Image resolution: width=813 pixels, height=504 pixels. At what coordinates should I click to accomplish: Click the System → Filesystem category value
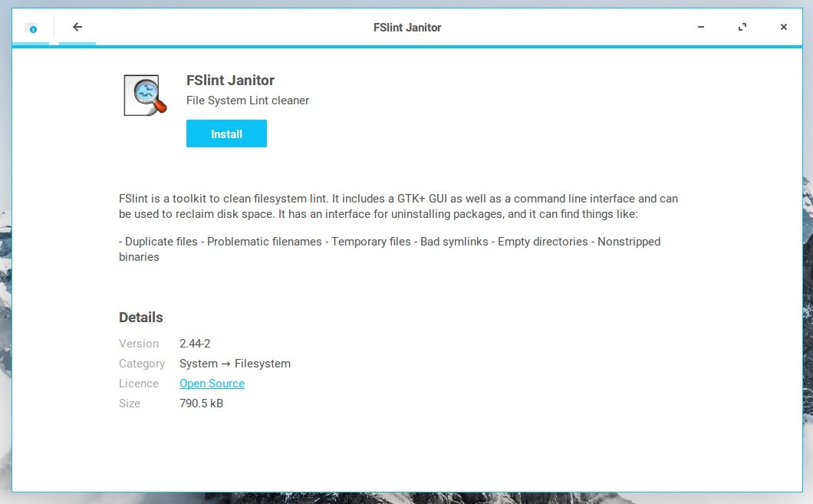(235, 364)
